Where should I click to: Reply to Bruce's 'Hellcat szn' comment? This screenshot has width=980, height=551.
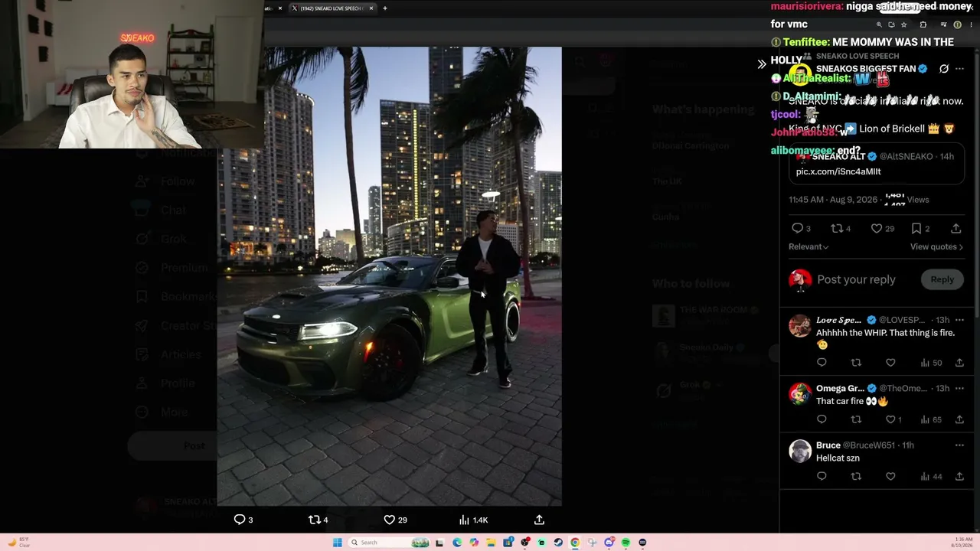822,476
